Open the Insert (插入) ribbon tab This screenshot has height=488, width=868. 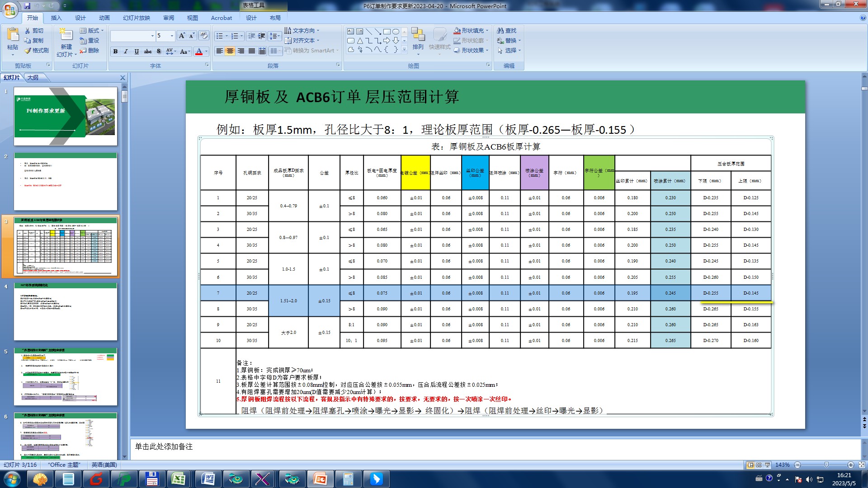coord(56,18)
